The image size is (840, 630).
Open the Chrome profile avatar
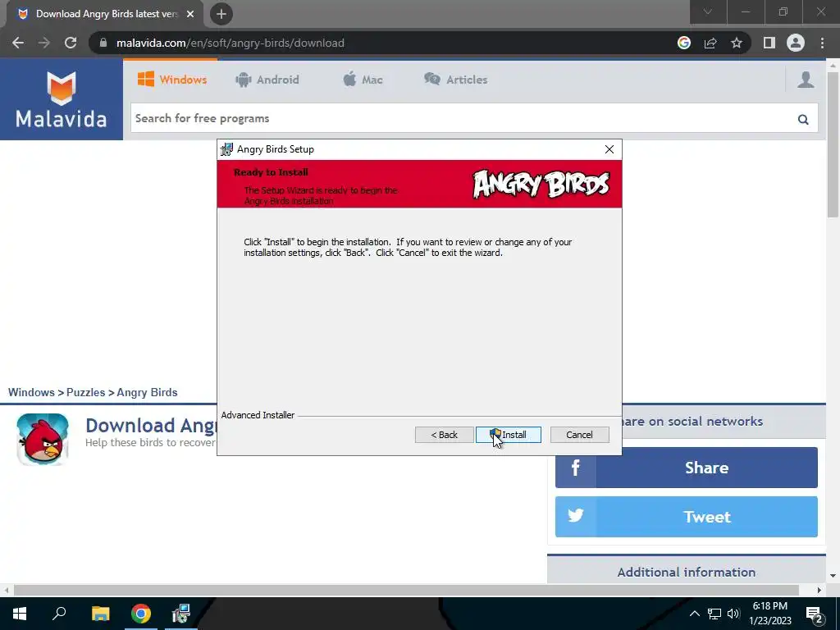point(796,43)
